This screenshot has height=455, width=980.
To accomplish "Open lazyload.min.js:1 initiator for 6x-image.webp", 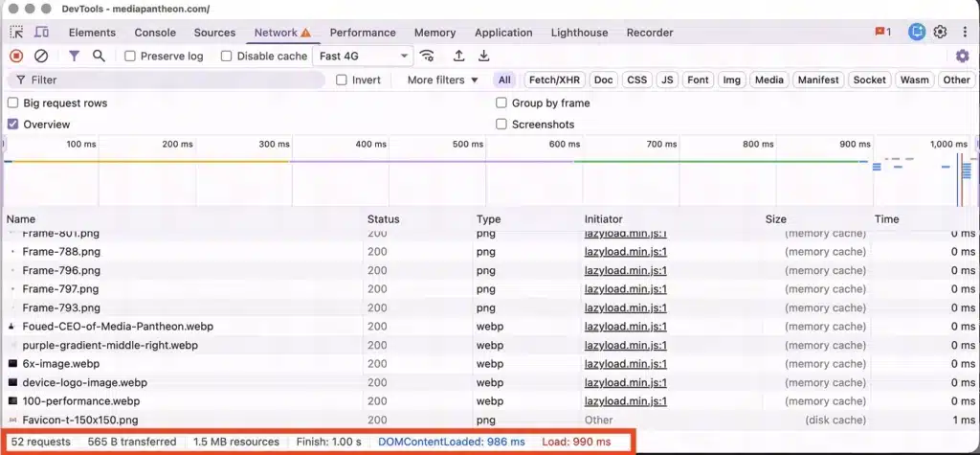I will click(626, 364).
